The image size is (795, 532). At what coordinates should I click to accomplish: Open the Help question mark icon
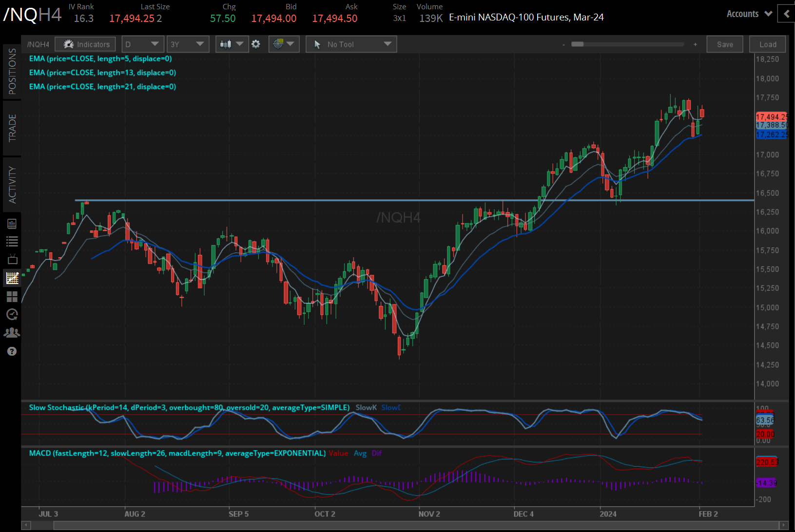[12, 351]
